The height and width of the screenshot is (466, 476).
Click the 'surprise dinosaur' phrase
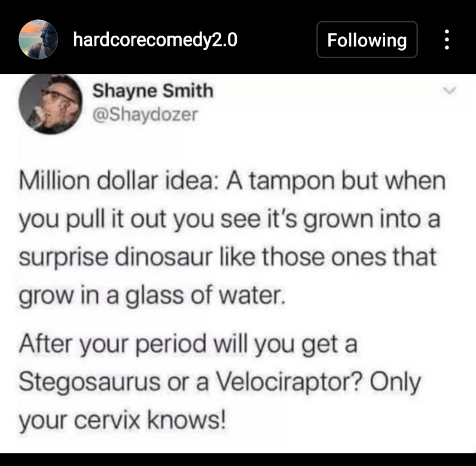pyautogui.click(x=115, y=257)
